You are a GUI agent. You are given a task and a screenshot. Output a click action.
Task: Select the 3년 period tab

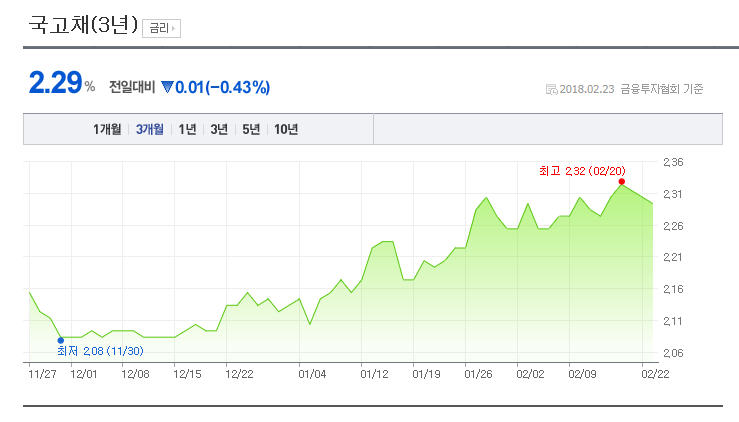pos(219,129)
